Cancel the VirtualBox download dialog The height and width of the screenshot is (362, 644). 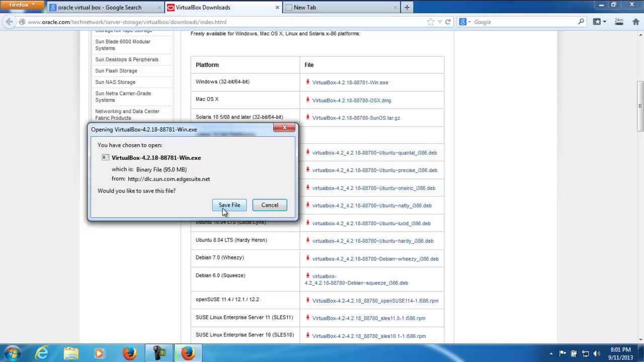[x=270, y=205]
